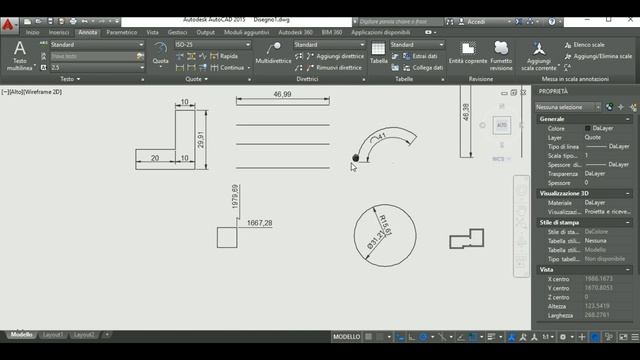Open the Parametrico ribbon tab
640x360 pixels.
[122, 32]
